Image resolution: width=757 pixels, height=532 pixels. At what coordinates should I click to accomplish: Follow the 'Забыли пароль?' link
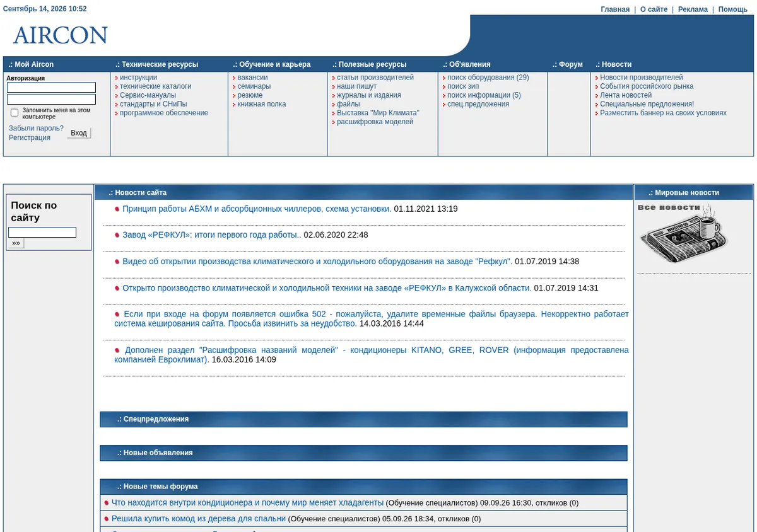click(36, 129)
